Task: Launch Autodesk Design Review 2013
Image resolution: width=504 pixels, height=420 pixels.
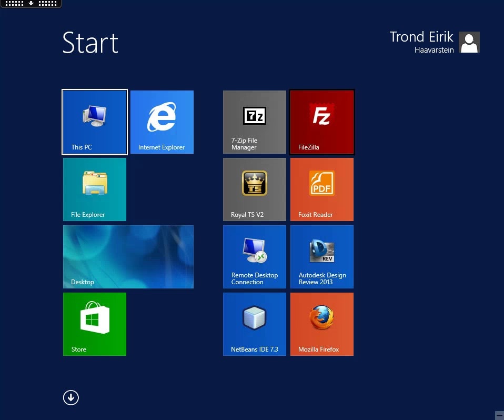Action: [322, 257]
